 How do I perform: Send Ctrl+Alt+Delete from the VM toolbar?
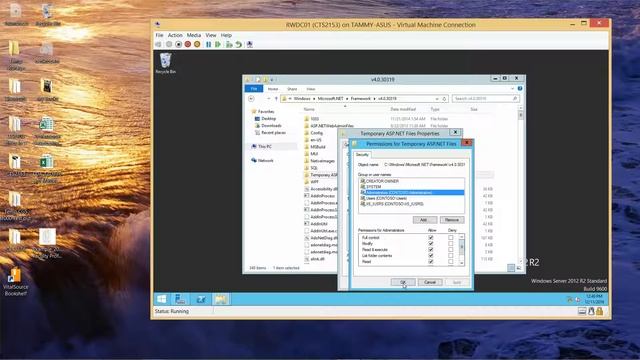[x=159, y=44]
